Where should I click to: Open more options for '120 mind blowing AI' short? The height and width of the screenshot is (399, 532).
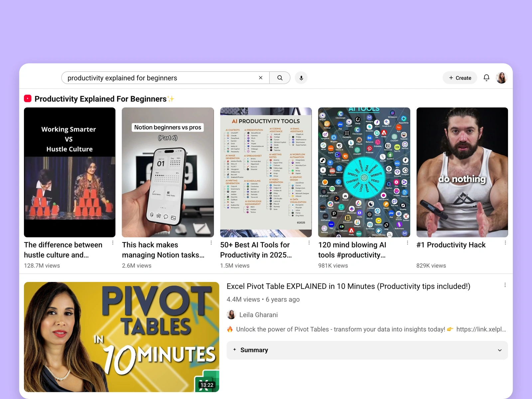tap(407, 243)
